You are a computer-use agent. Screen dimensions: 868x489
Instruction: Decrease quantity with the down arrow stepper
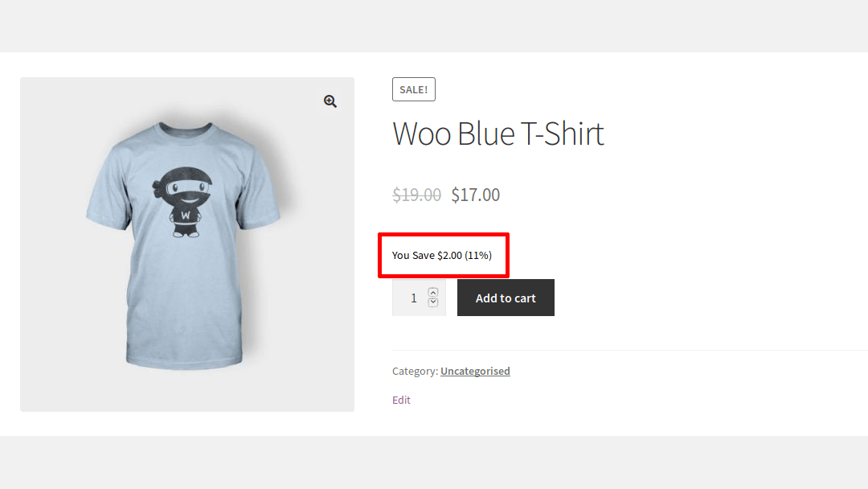(432, 302)
